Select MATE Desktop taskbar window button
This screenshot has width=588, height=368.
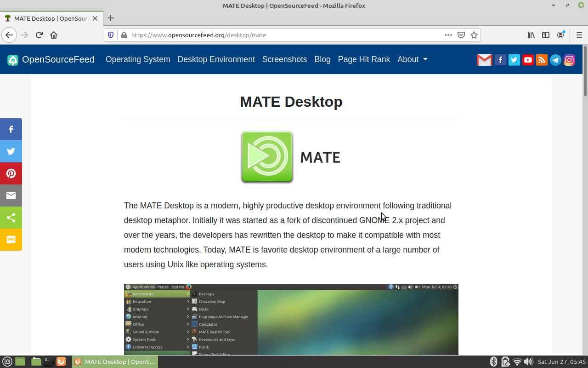[115, 362]
